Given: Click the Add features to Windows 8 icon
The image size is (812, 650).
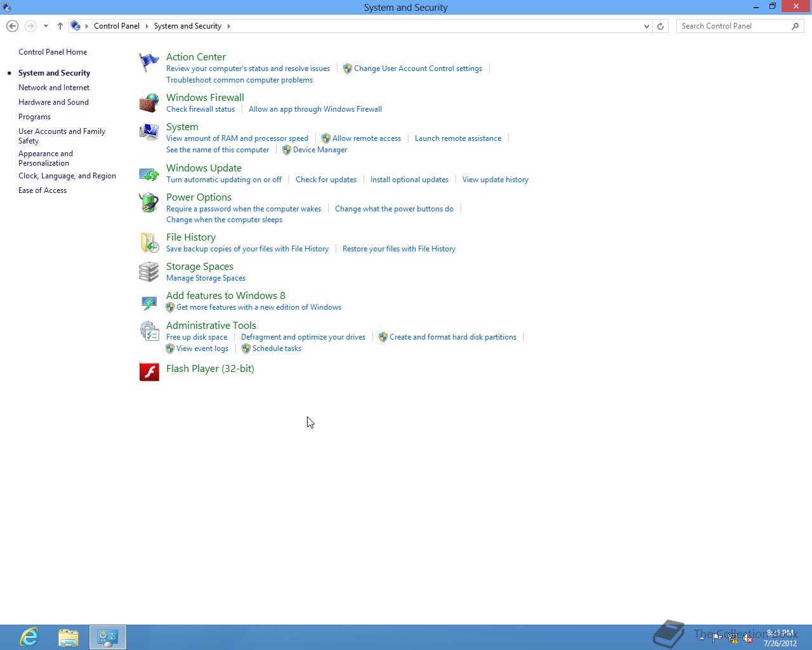Looking at the screenshot, I should coord(149,302).
